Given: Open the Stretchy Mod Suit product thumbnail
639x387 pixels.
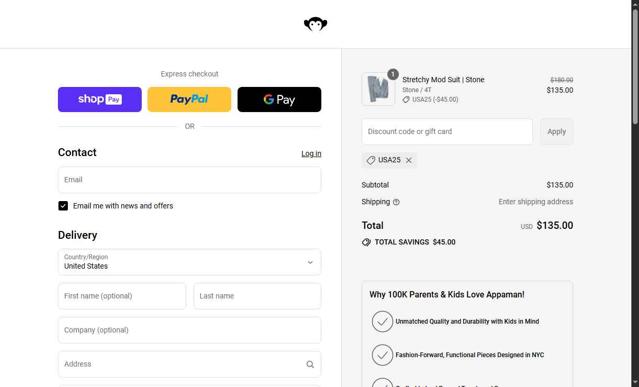Looking at the screenshot, I should coord(378,89).
